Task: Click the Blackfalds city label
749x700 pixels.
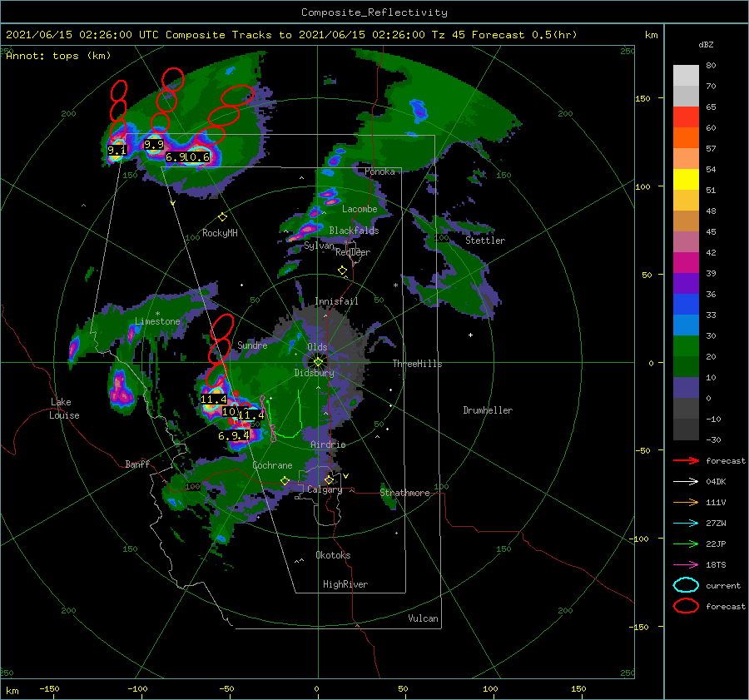Action: point(354,231)
